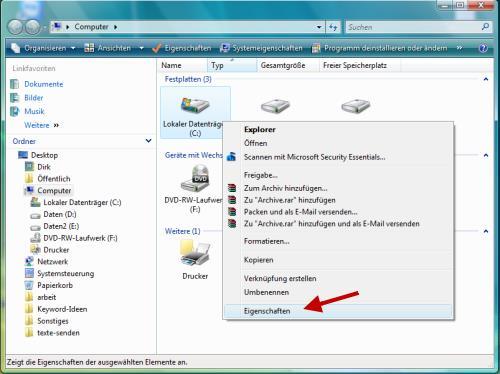Collapse the Weitere group
500x374 pixels.
[486, 231]
